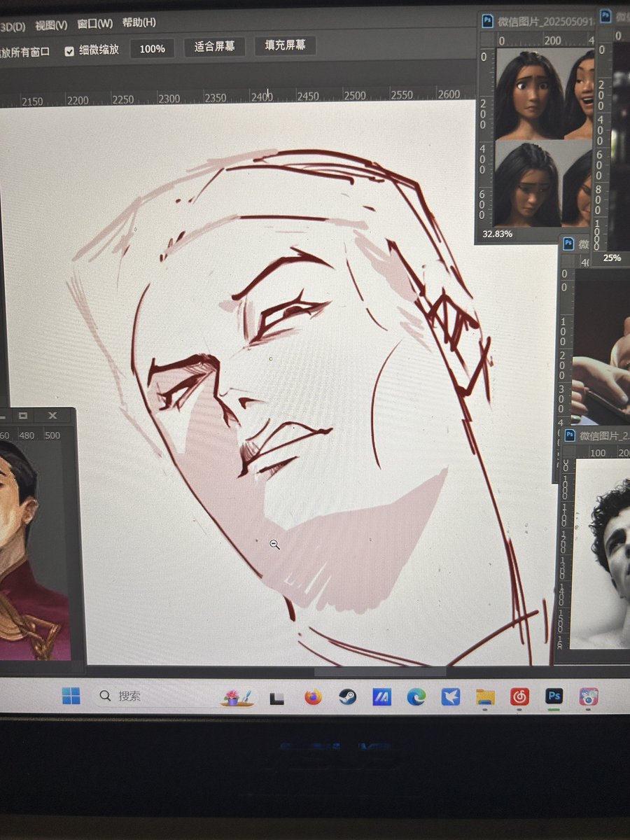Open the 视图(V) menu
This screenshot has width=630, height=840.
pyautogui.click(x=51, y=24)
